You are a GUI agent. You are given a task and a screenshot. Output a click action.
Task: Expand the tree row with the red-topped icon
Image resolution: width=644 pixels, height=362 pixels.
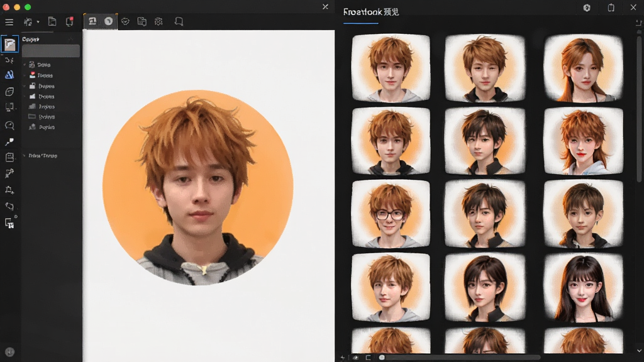25,75
